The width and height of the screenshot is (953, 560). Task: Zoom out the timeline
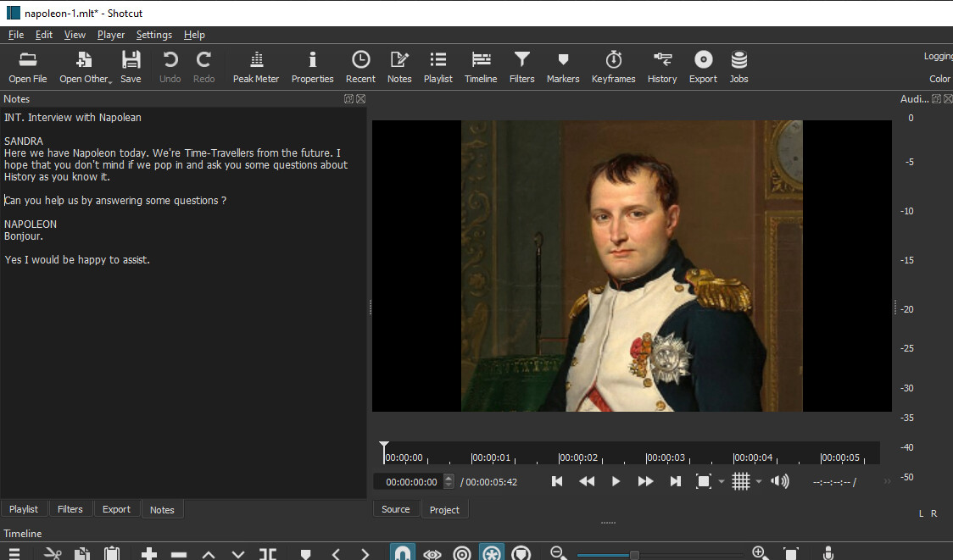(x=557, y=553)
